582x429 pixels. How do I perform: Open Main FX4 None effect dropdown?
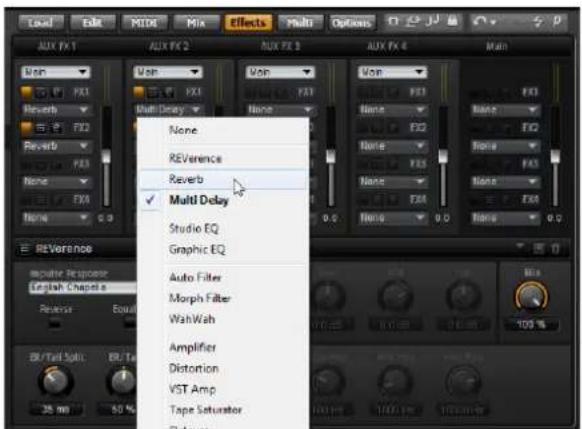[505, 217]
